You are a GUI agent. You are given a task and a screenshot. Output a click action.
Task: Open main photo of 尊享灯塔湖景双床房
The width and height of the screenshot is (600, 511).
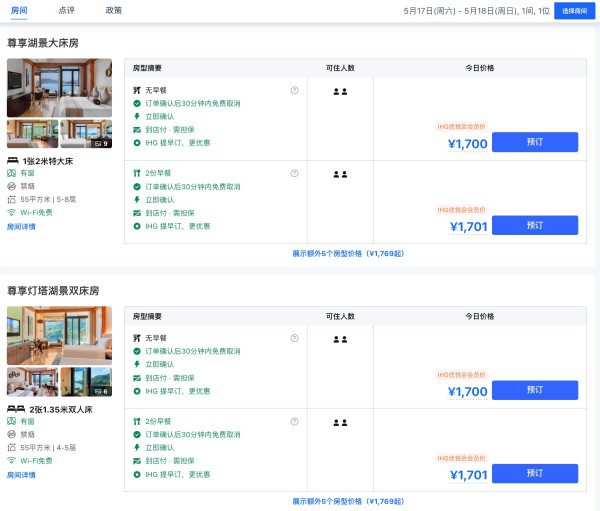pos(59,335)
